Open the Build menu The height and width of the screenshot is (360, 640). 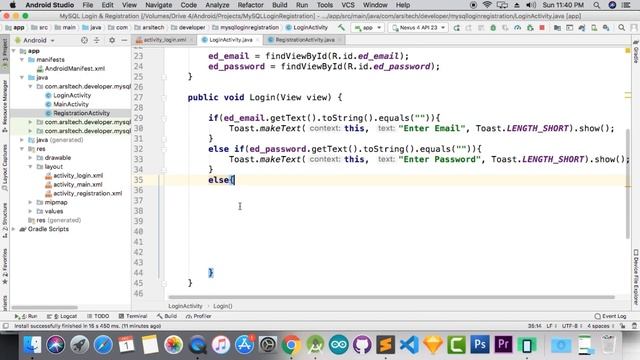pos(280,5)
